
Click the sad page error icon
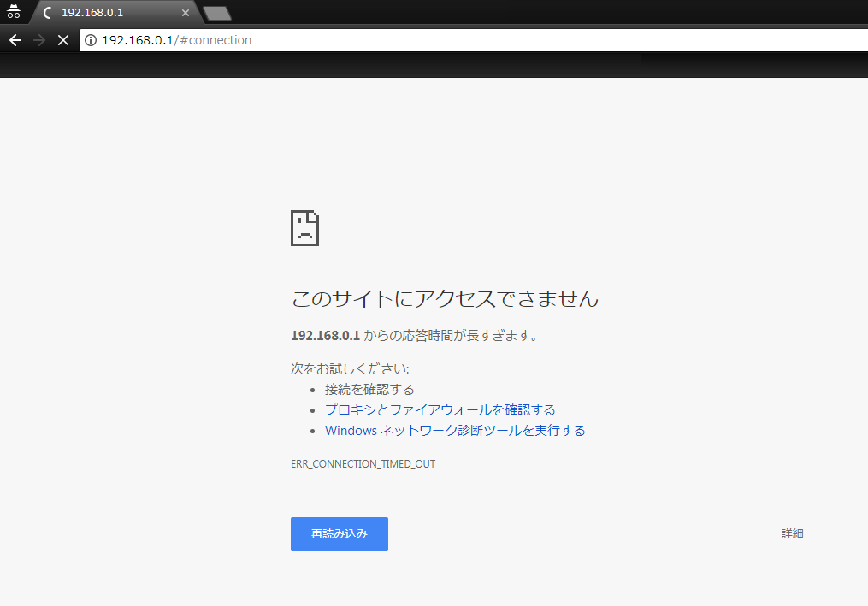click(x=304, y=227)
